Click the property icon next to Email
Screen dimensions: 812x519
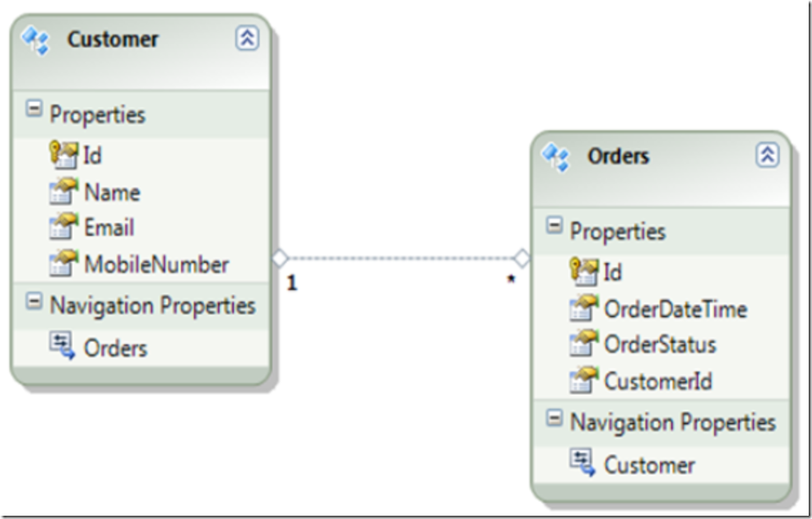click(63, 228)
